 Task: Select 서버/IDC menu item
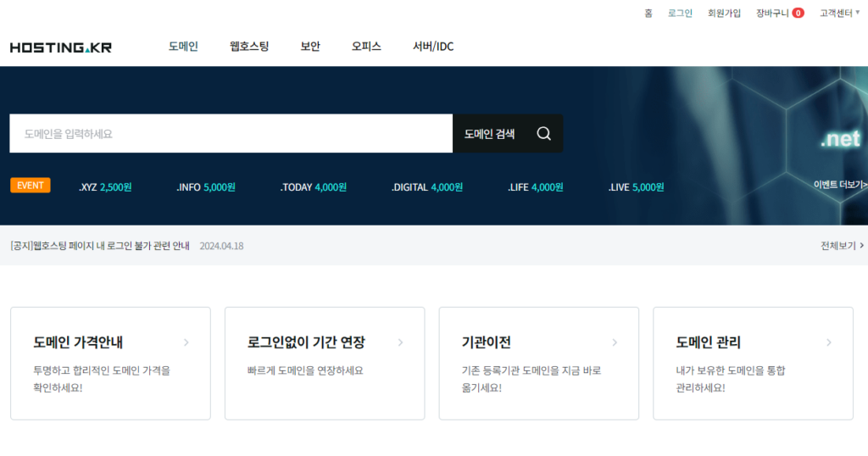pos(433,47)
